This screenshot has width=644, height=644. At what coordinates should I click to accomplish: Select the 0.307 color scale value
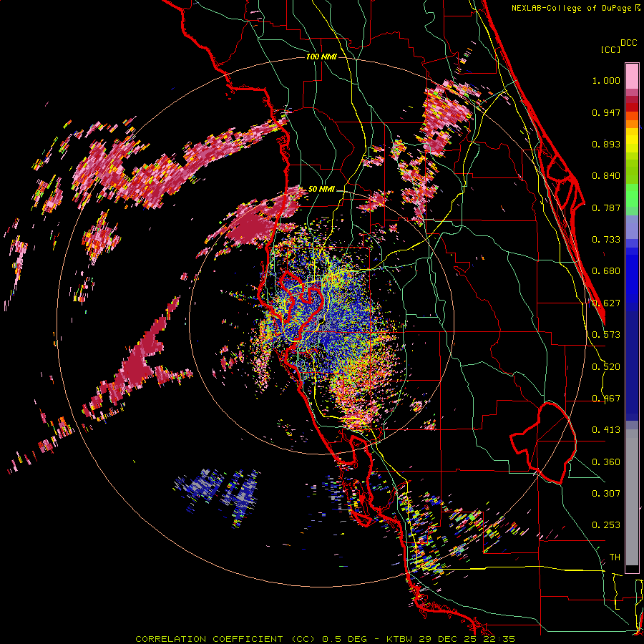[x=606, y=494]
